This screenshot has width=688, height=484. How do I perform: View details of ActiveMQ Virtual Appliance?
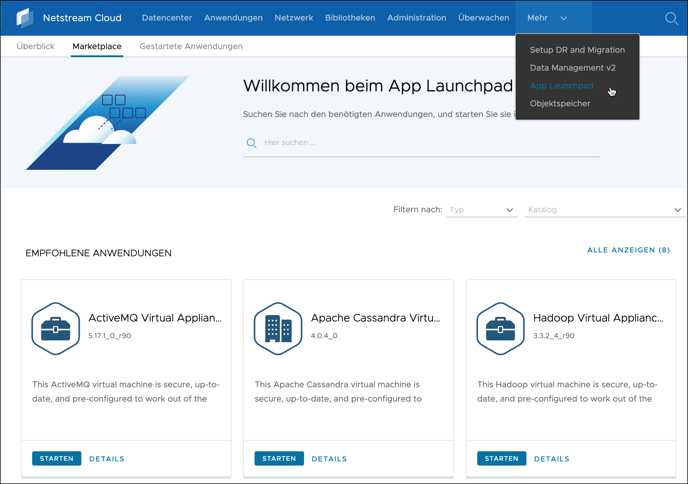[x=107, y=459]
